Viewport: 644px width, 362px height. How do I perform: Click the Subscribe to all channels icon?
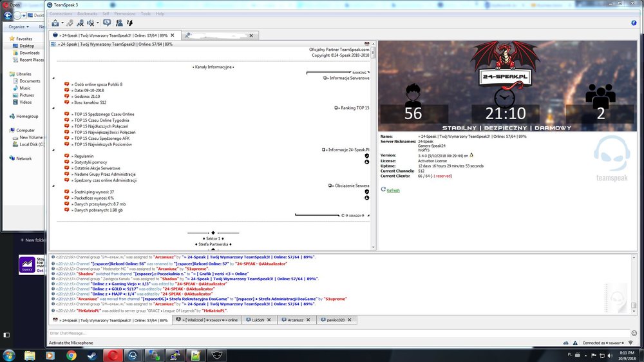point(130,23)
